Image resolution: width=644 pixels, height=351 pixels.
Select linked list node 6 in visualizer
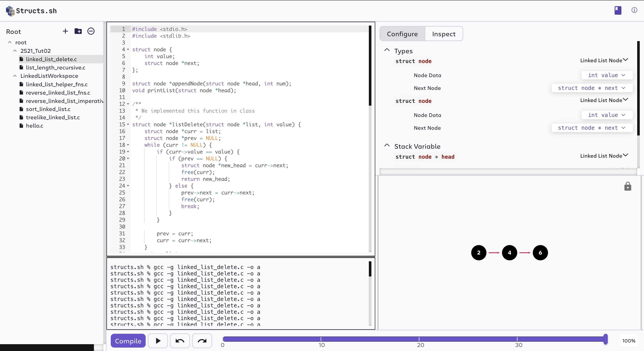540,253
